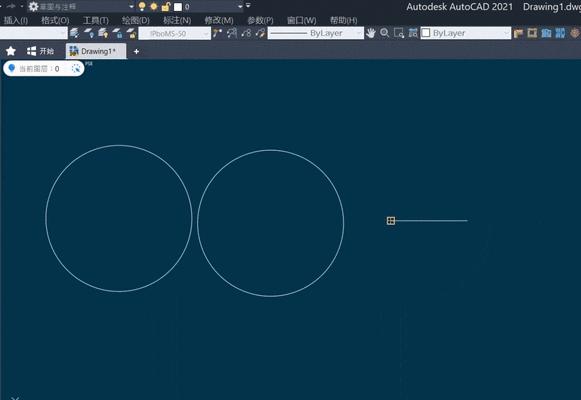The width and height of the screenshot is (581, 400).
Task: Click the star icon left of 开始
Action: (x=11, y=51)
